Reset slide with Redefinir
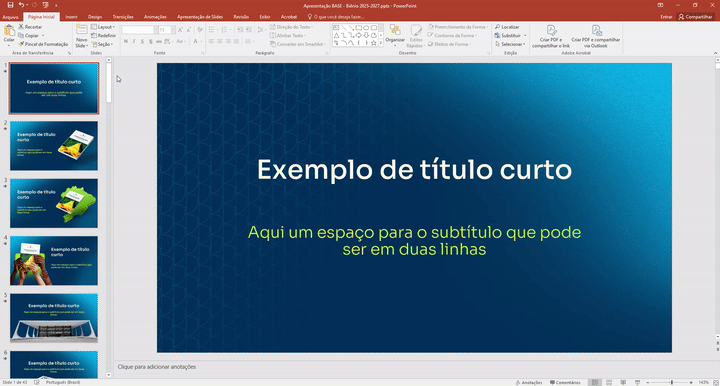The width and height of the screenshot is (720, 386). 103,35
